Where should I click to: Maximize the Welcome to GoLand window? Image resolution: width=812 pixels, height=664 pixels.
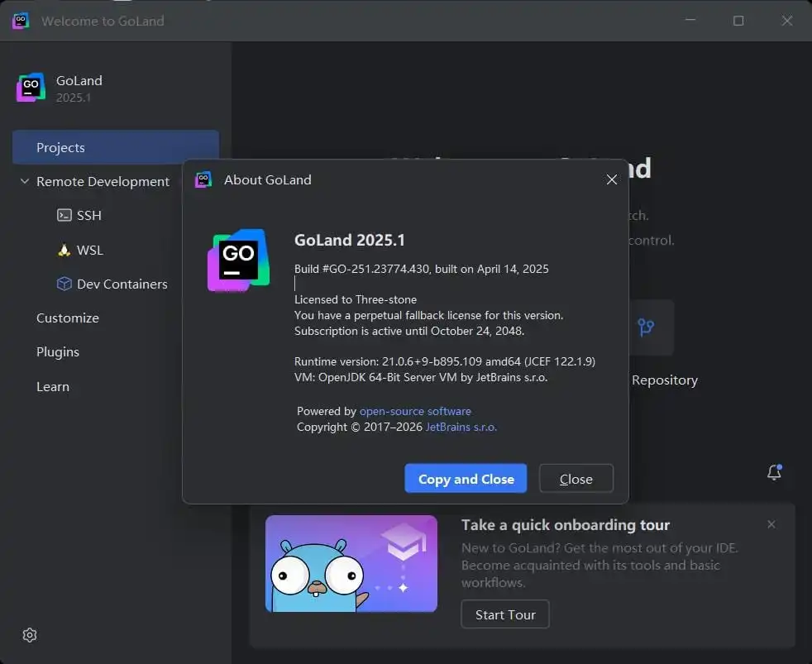(x=738, y=21)
